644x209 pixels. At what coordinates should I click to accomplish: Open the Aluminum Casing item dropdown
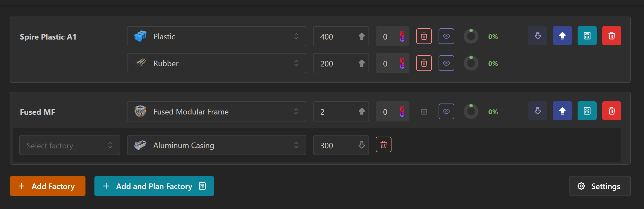[216, 145]
